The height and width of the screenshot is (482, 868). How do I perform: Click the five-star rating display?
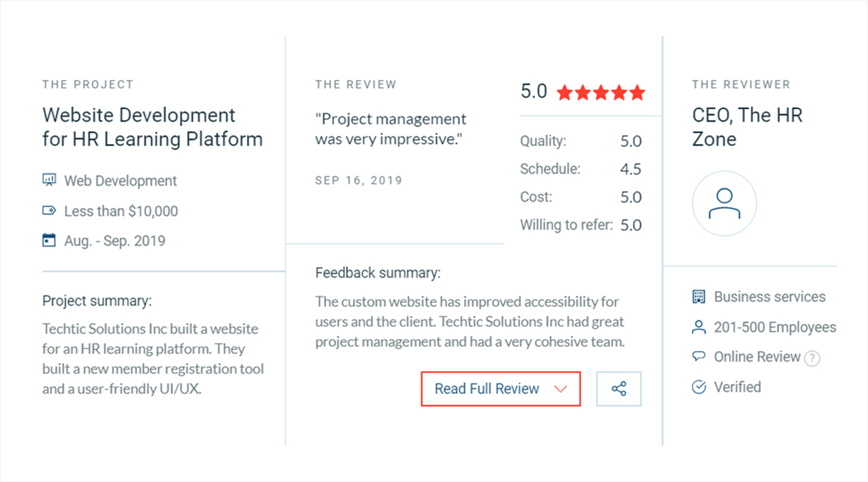601,92
